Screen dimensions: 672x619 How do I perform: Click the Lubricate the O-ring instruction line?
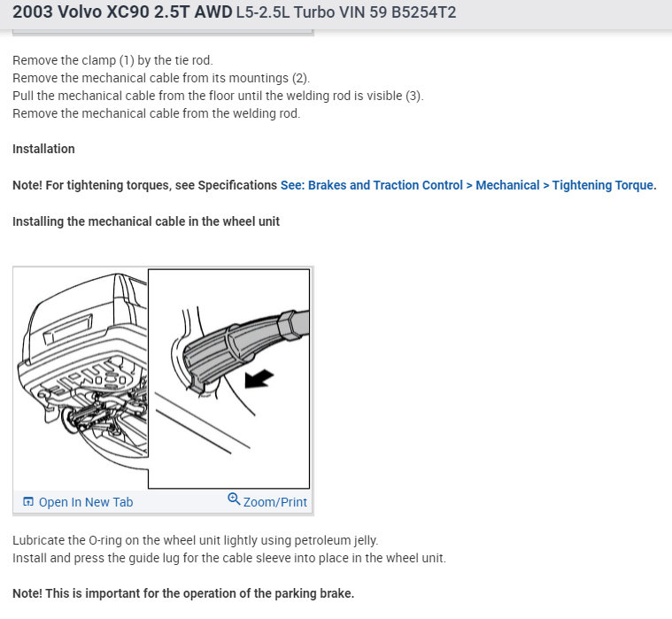pyautogui.click(x=196, y=540)
